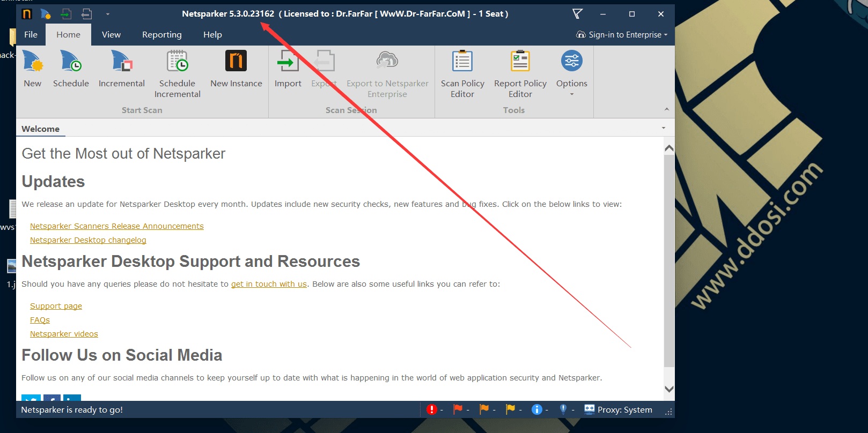Click the scrollbar down arrow in Welcome pane
The height and width of the screenshot is (433, 868).
669,389
